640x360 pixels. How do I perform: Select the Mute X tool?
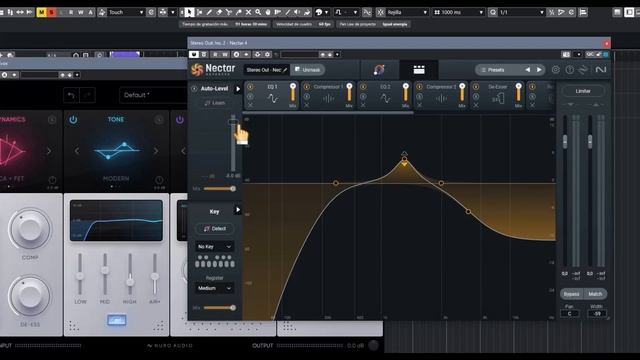click(248, 12)
